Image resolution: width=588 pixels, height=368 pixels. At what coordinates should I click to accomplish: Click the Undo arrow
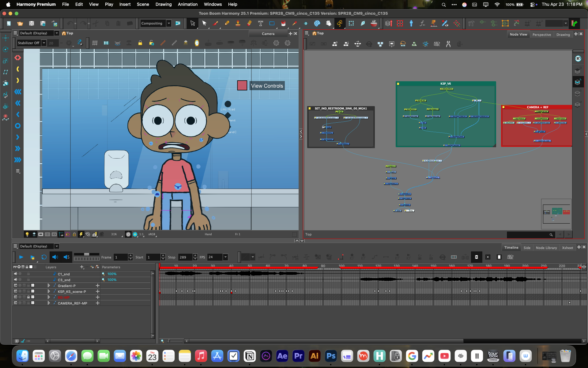tap(70, 23)
